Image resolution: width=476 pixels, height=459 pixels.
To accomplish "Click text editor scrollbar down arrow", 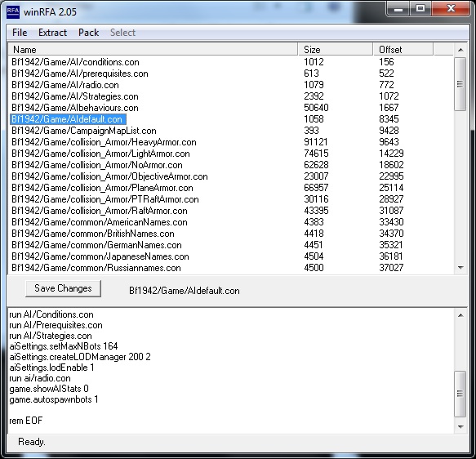I will pyautogui.click(x=460, y=426).
